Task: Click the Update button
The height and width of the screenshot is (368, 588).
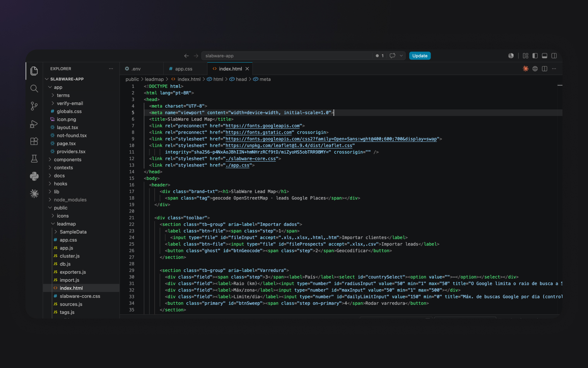Action: (420, 56)
